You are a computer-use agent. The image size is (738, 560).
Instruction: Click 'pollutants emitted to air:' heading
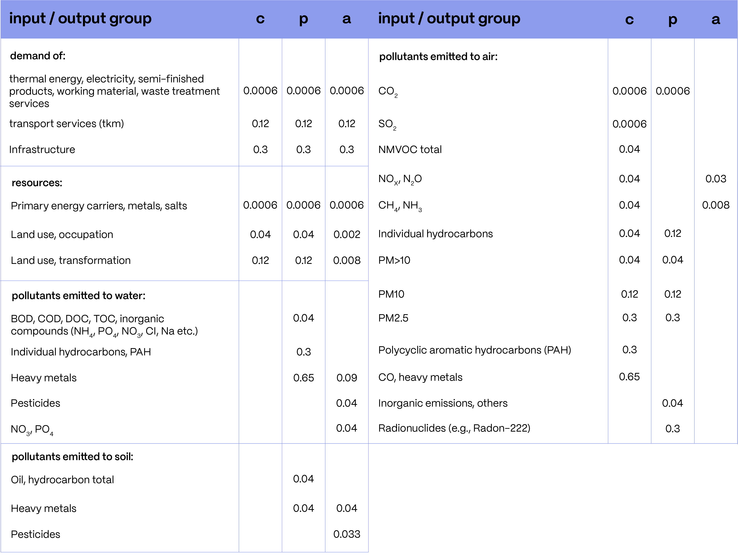(x=438, y=57)
